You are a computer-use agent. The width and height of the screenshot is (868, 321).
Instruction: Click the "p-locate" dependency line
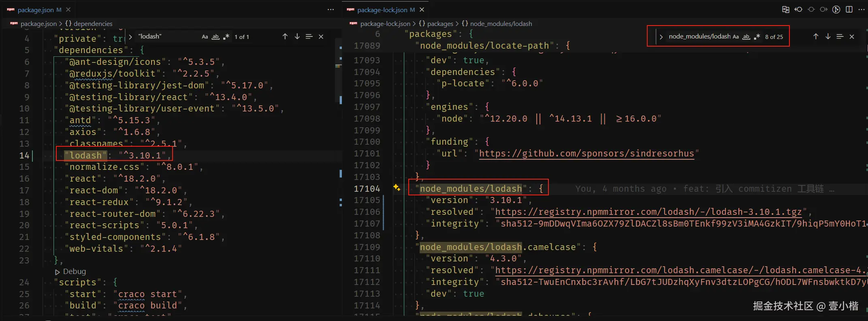coord(489,83)
